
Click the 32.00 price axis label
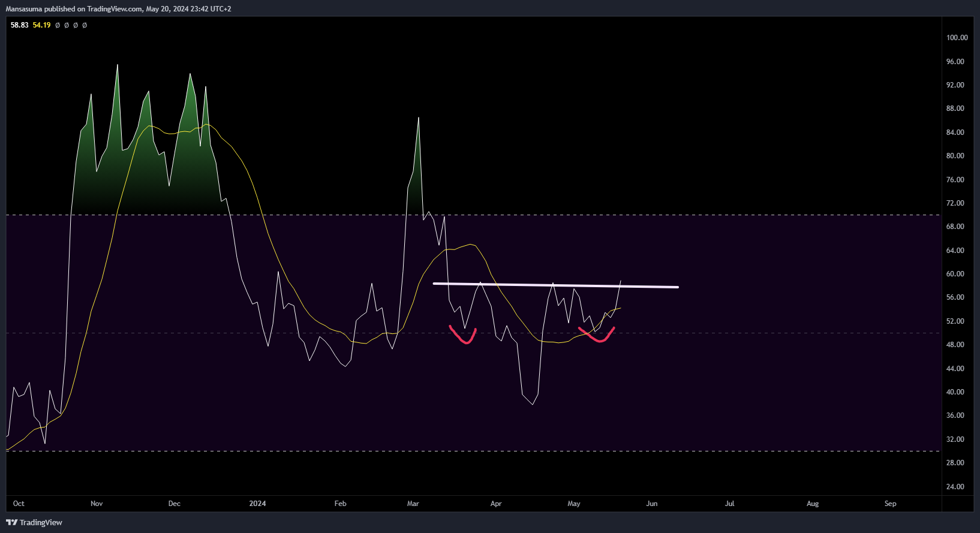[955, 439]
